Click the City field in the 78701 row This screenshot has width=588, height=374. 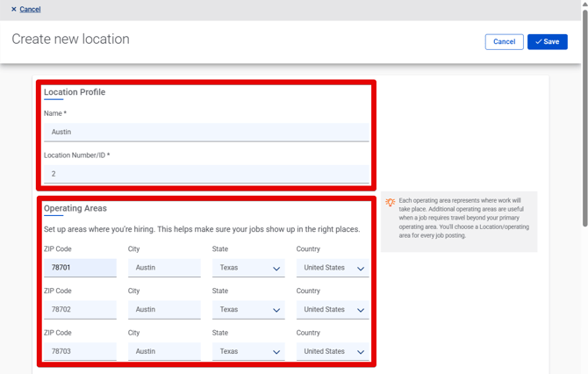164,268
